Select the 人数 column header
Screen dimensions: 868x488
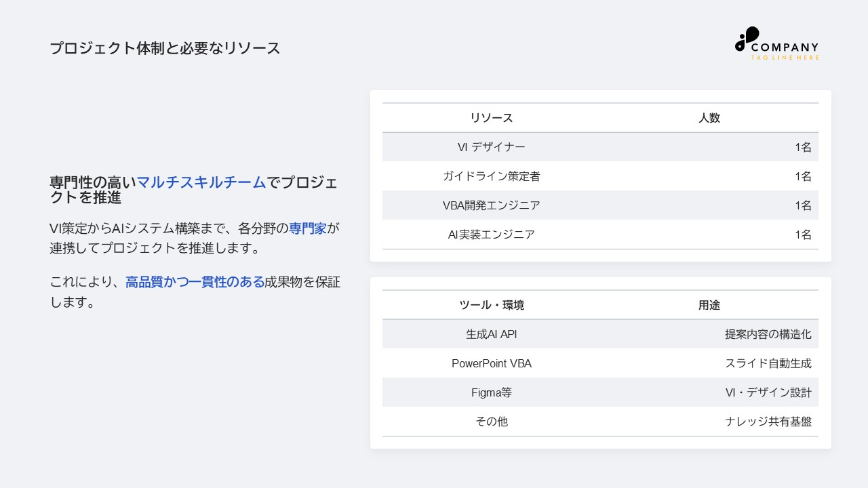(x=709, y=117)
